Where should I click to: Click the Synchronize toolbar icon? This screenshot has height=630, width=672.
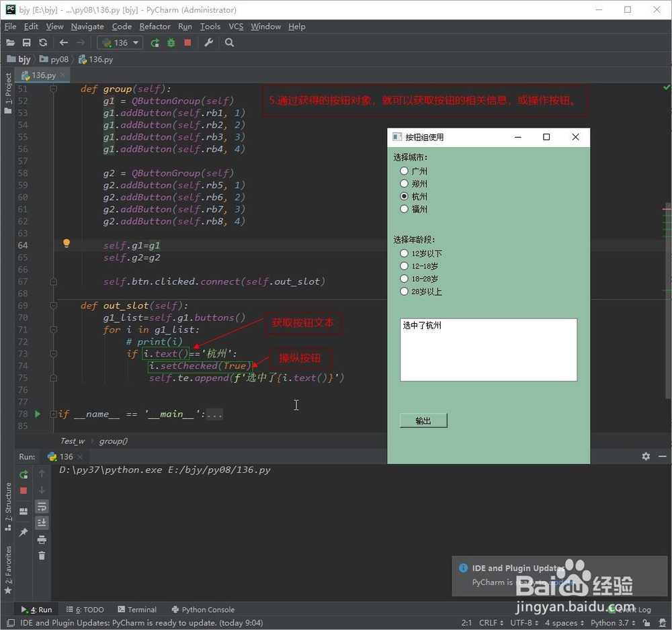click(43, 42)
